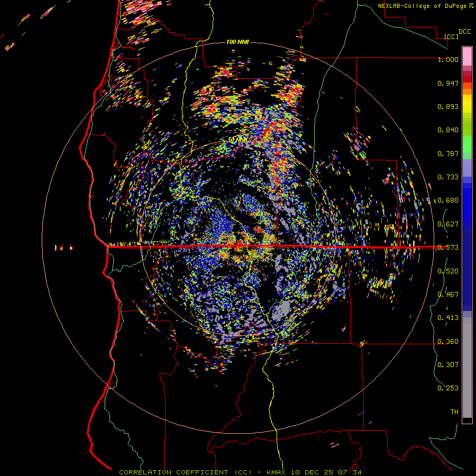Click the DCC product label

465,32
